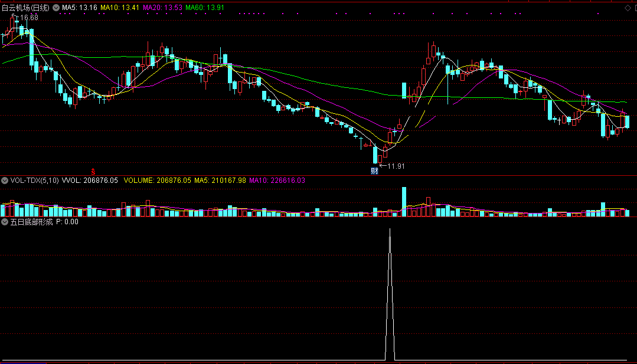Select the MA20: 13.53 label
637x364 pixels.
point(162,8)
